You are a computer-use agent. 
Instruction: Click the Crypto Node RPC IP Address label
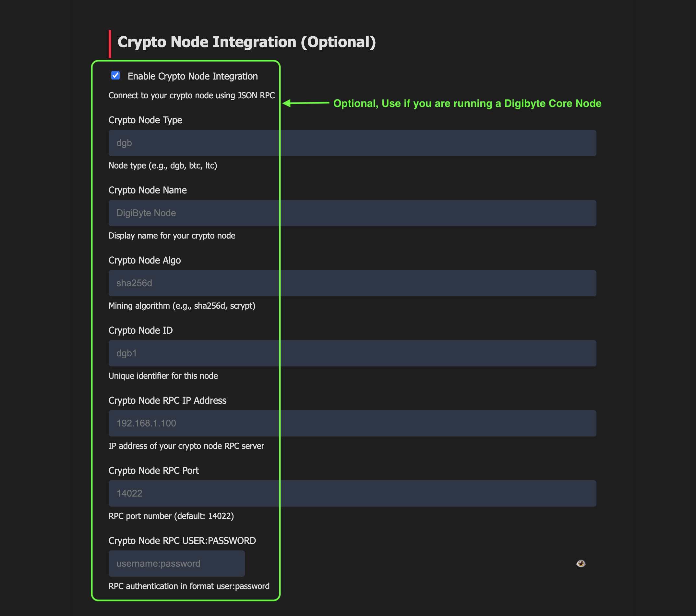point(168,400)
